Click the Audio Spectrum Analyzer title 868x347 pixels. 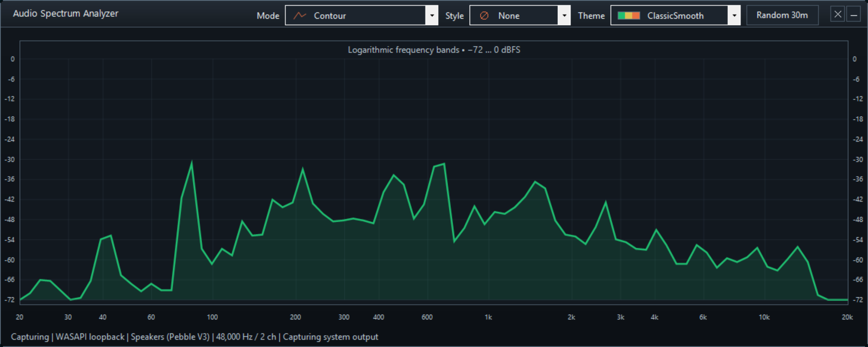click(x=66, y=13)
